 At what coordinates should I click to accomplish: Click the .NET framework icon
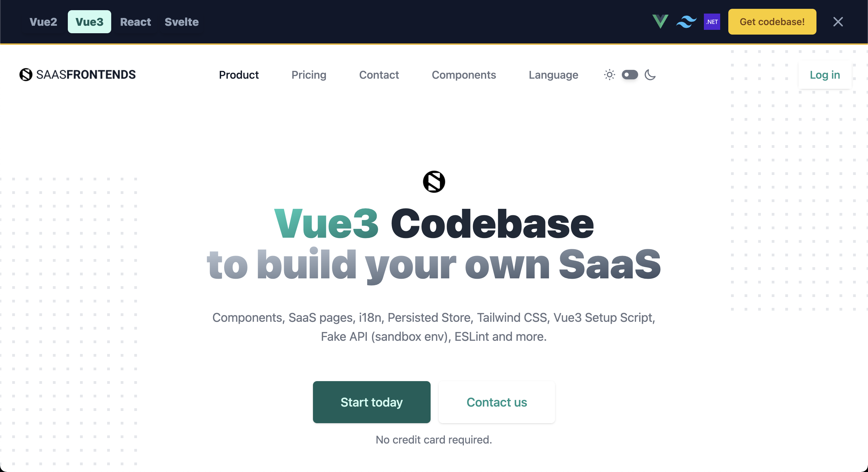pyautogui.click(x=712, y=21)
